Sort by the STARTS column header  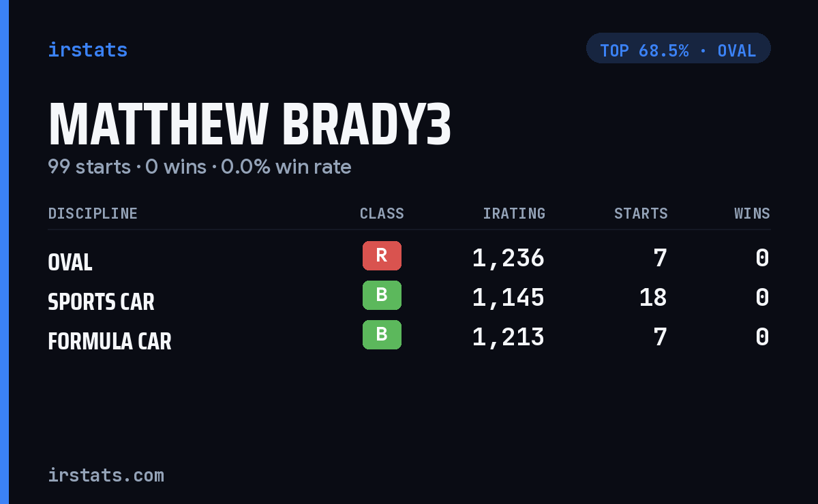tap(641, 214)
